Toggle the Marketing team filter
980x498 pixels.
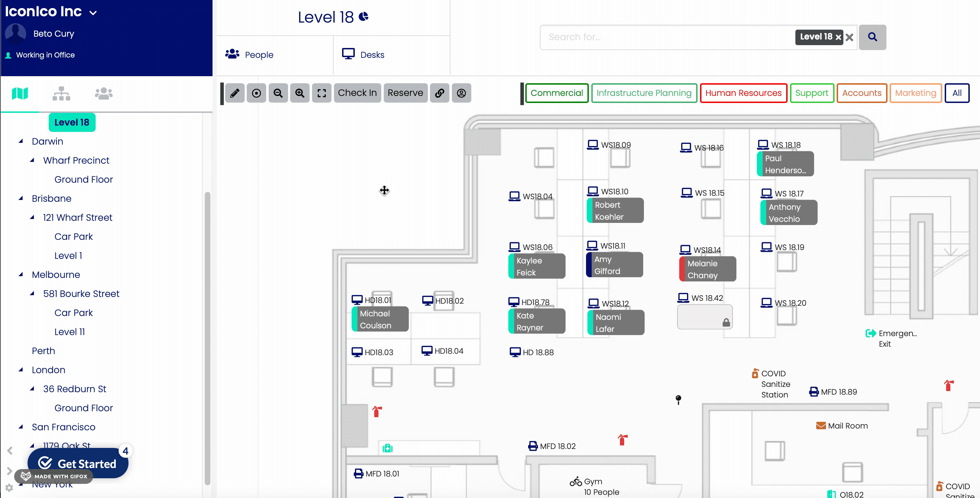[x=915, y=93]
